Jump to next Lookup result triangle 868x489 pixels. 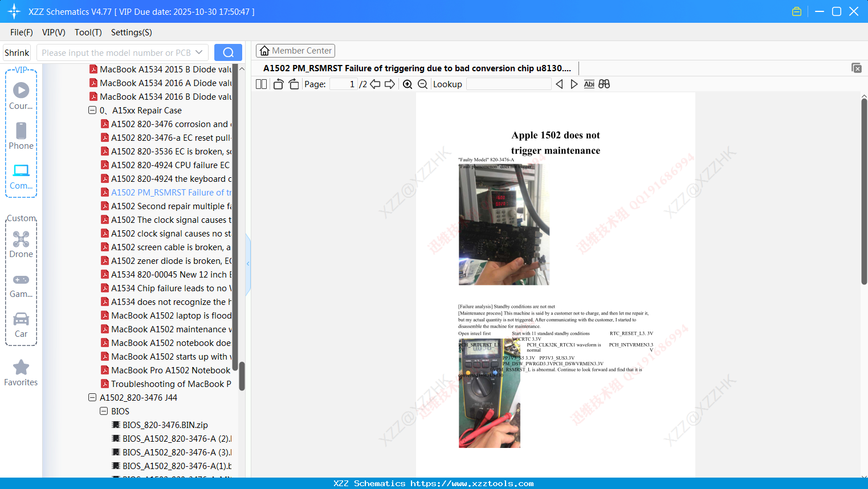pyautogui.click(x=574, y=84)
